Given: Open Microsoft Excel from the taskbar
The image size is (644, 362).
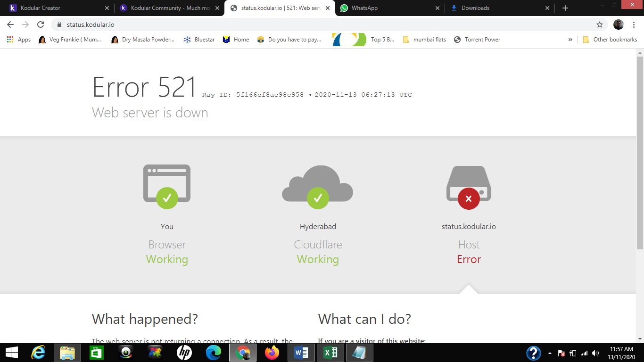Looking at the screenshot, I should [330, 353].
